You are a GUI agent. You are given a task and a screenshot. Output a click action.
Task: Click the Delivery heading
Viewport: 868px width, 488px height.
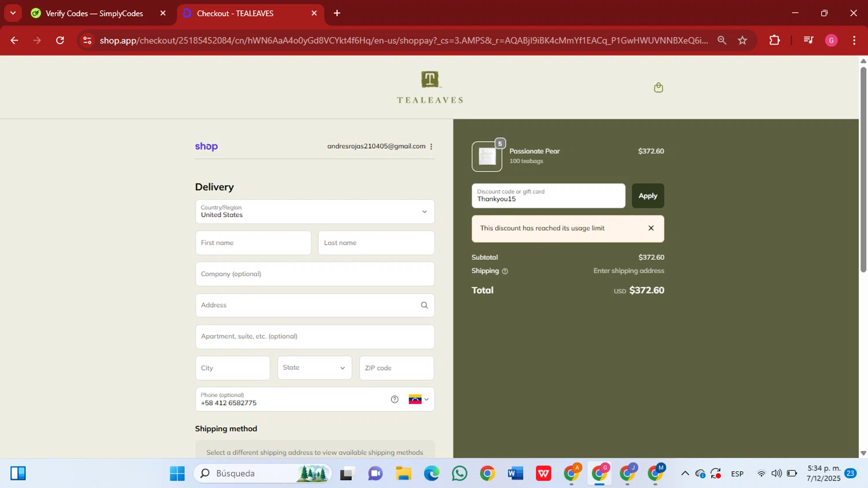pos(214,187)
